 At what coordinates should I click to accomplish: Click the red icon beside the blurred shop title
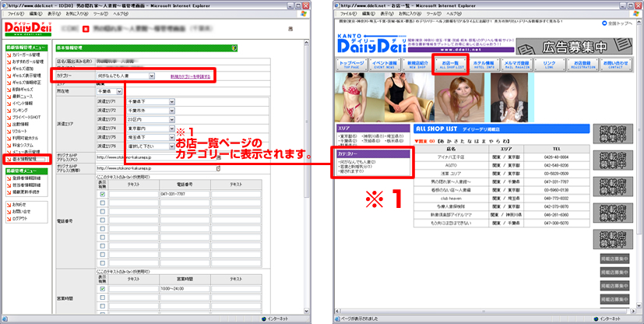click(86, 29)
